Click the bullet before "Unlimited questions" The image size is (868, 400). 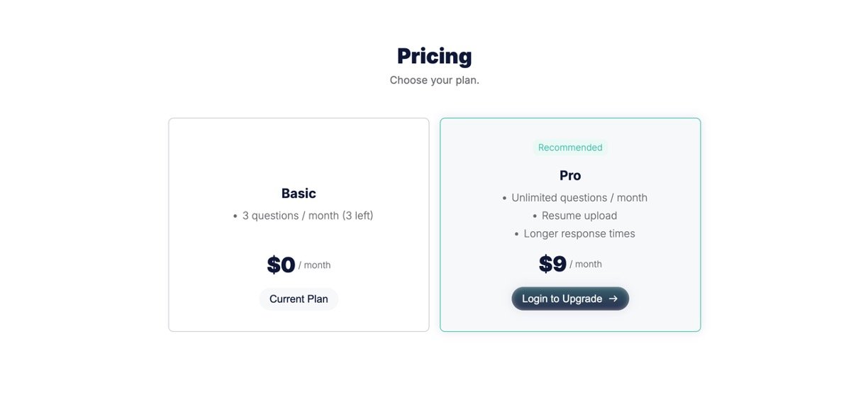[x=504, y=199]
